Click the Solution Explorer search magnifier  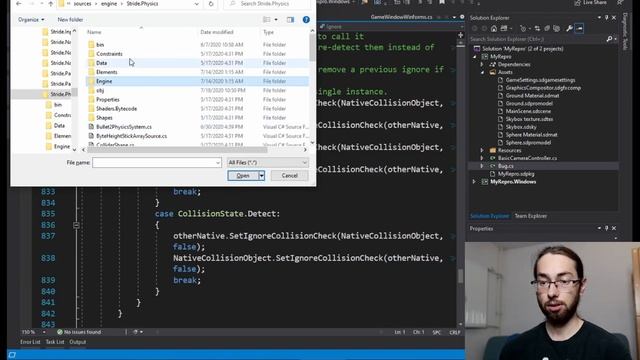[609, 39]
